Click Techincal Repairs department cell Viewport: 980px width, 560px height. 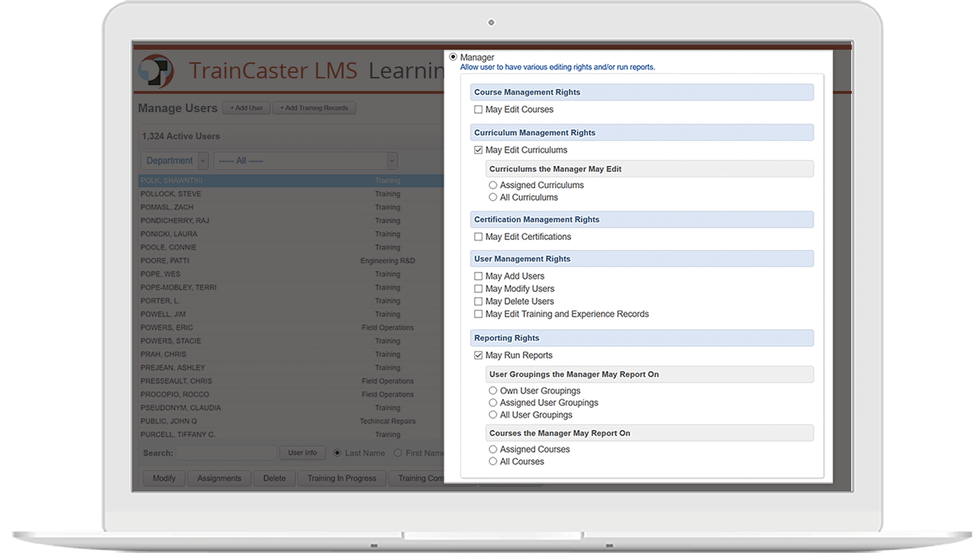[x=388, y=421]
